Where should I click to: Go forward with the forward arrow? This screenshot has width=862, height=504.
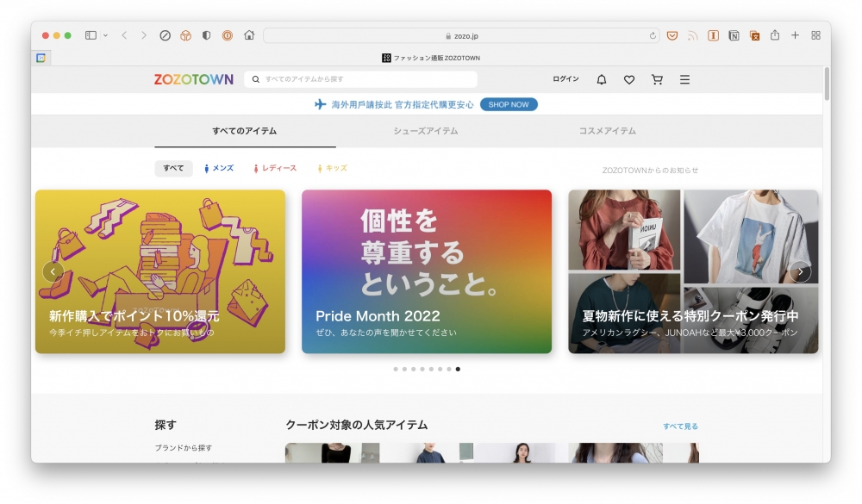(144, 35)
